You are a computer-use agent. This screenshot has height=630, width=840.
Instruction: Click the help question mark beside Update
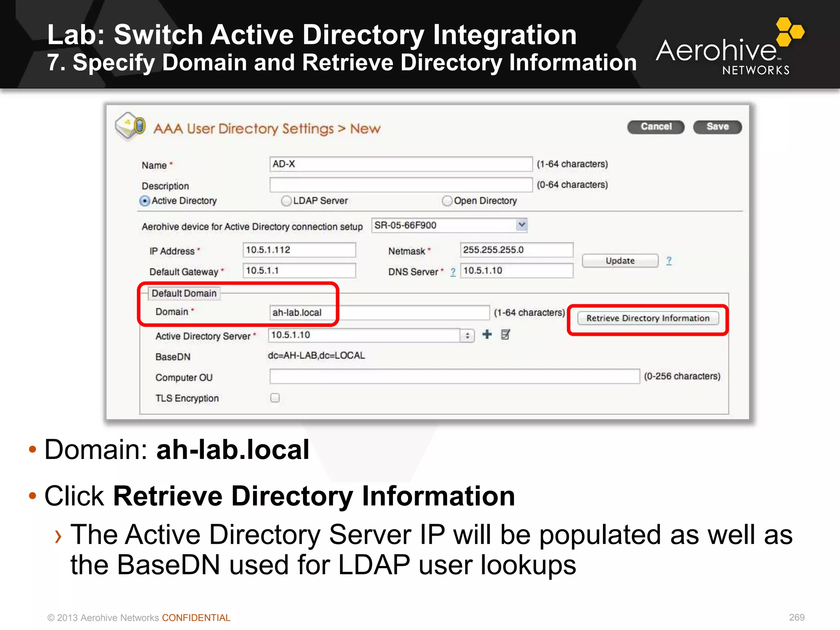[669, 261]
